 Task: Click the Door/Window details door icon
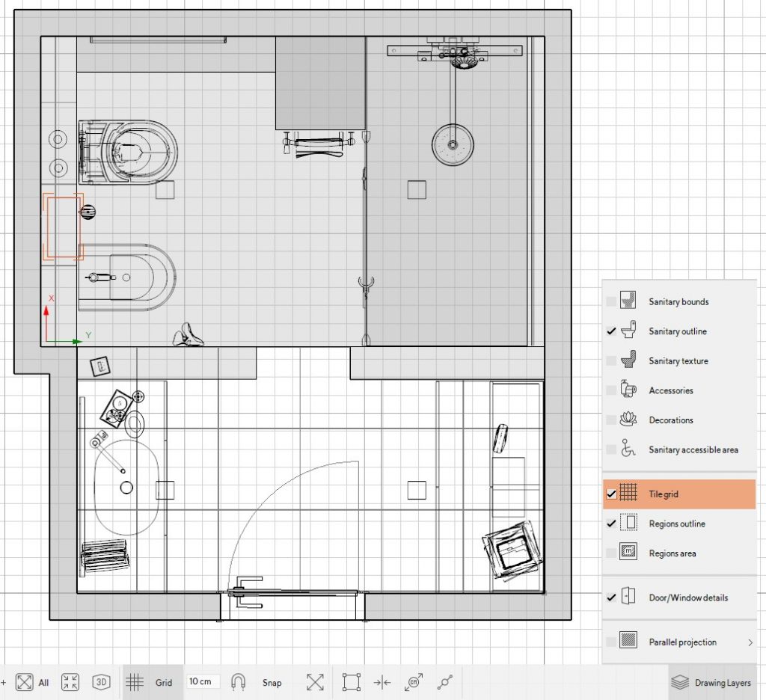[x=628, y=598]
